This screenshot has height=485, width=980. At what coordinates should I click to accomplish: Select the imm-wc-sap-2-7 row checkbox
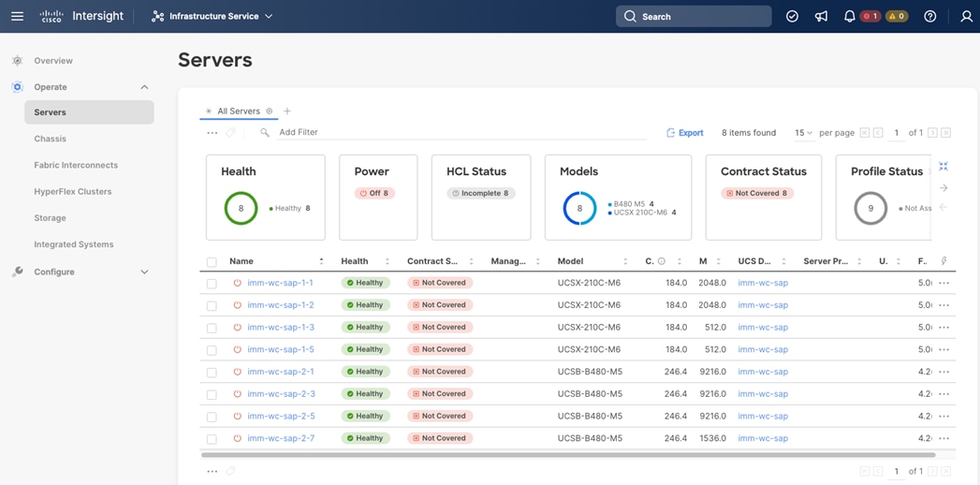pos(212,439)
